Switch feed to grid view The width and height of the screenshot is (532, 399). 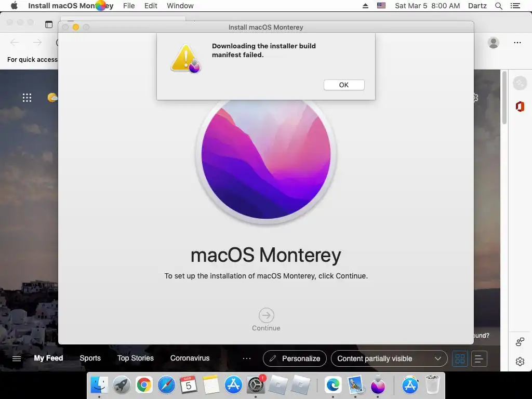460,358
